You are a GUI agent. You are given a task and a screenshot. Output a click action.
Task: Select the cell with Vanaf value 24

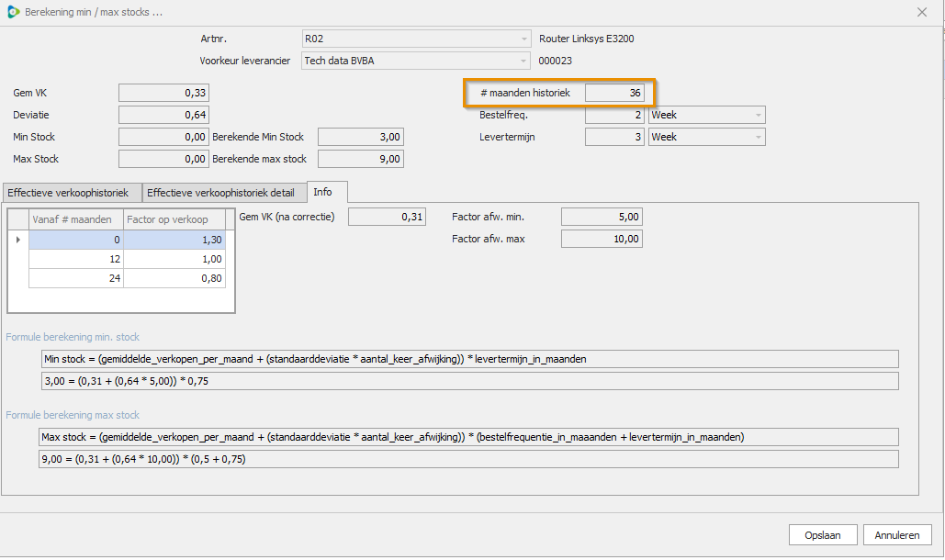point(76,278)
